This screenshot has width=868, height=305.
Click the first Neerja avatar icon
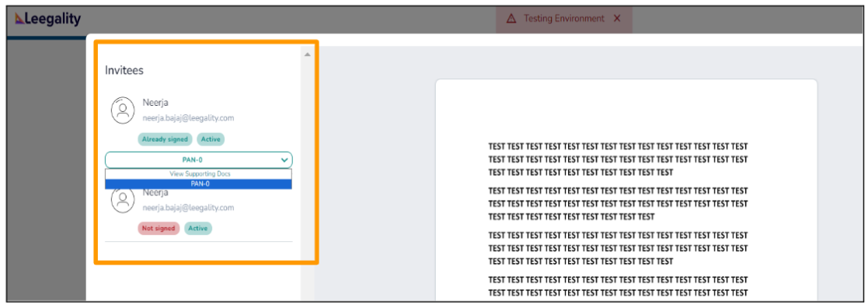click(x=123, y=110)
